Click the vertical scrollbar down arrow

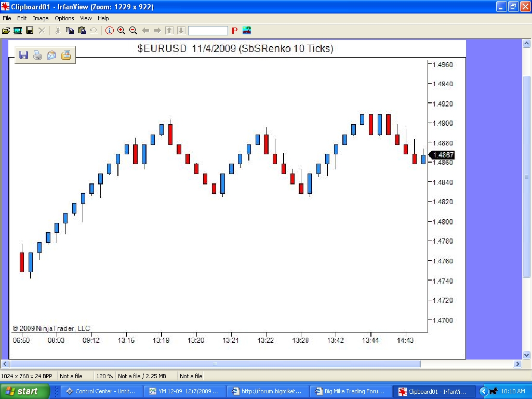[526, 355]
